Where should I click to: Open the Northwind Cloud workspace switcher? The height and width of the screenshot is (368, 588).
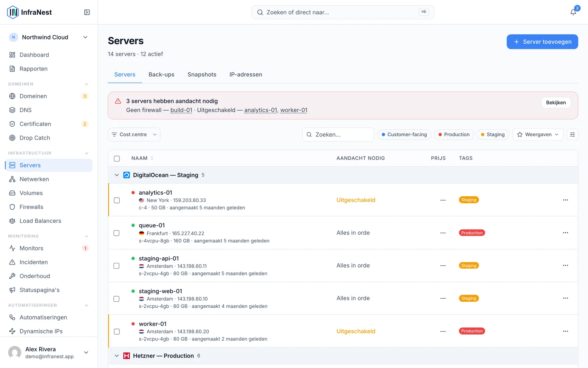click(x=49, y=37)
